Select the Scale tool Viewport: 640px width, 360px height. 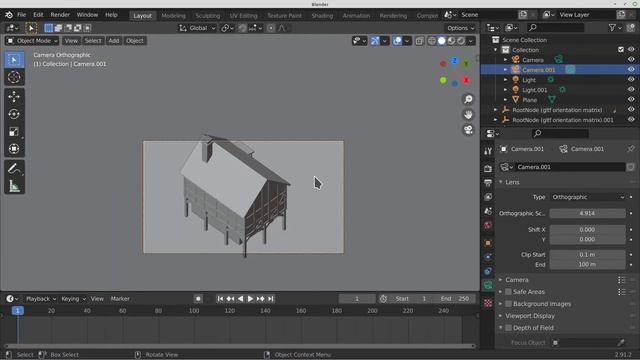coord(14,131)
